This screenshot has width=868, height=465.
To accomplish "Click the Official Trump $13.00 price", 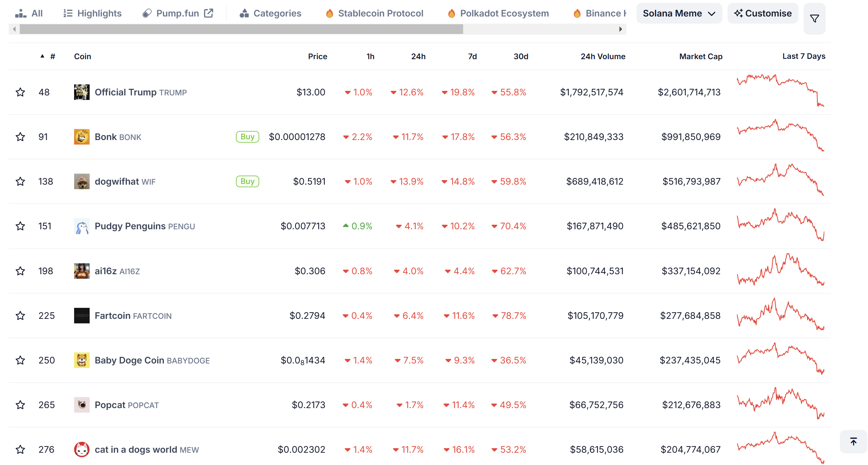I will click(311, 92).
